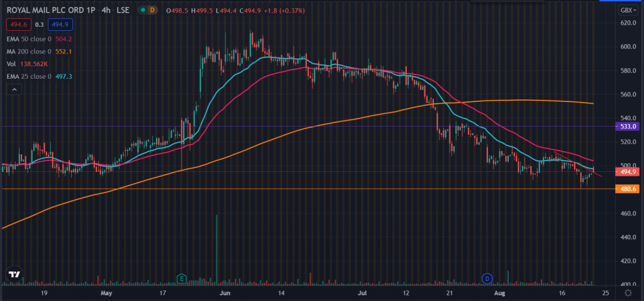The width and height of the screenshot is (644, 301).
Task: Click the red 494.9 current price label
Action: point(626,173)
